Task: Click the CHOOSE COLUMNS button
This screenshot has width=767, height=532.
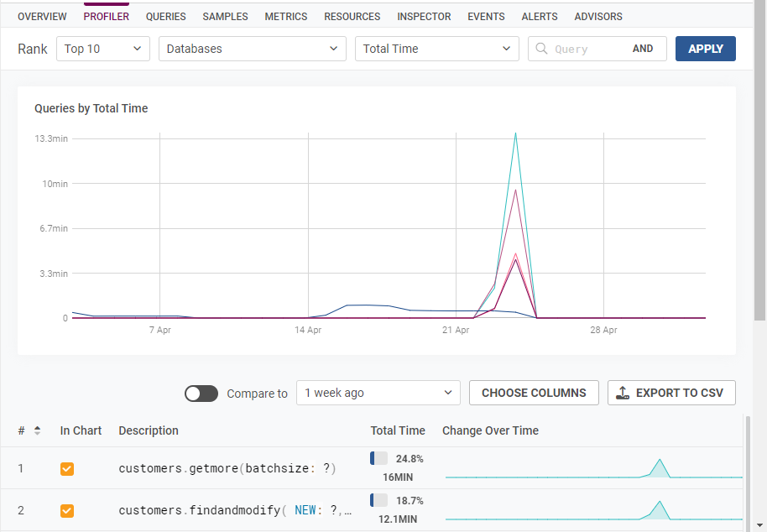Action: coord(534,393)
